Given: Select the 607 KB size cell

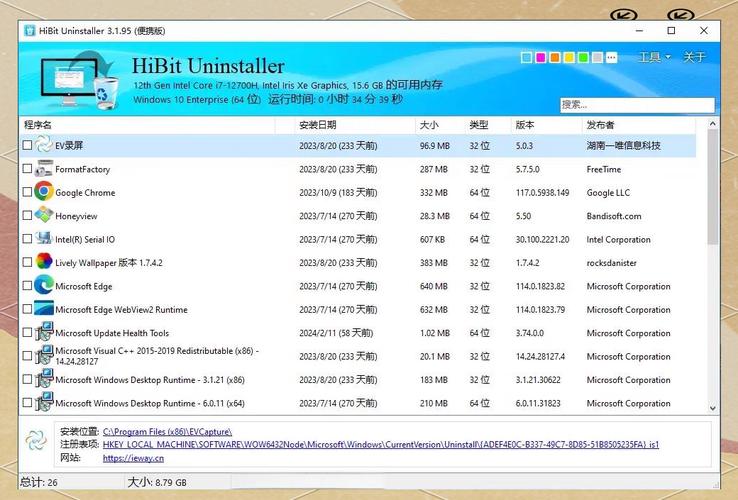Looking at the screenshot, I should click(432, 239).
